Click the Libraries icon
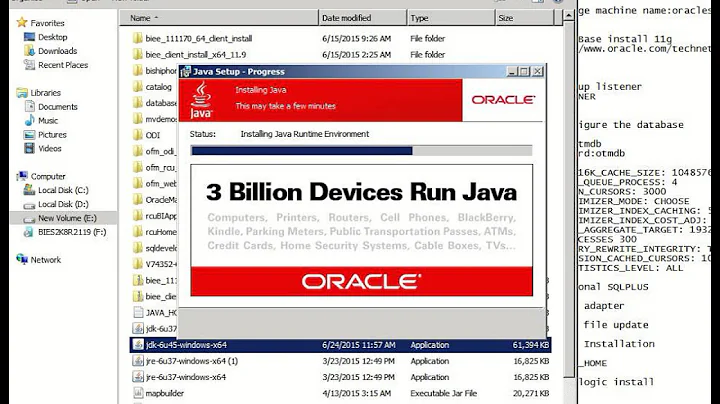 22,93
